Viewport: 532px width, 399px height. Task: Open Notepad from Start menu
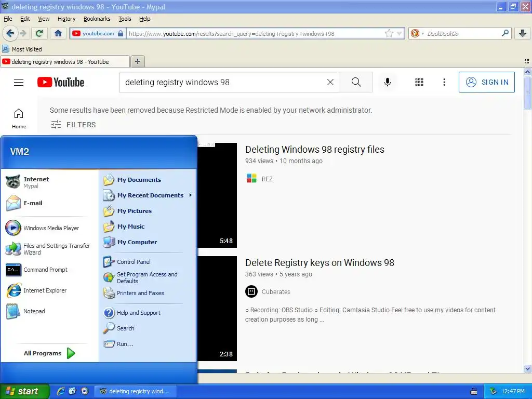(49, 311)
